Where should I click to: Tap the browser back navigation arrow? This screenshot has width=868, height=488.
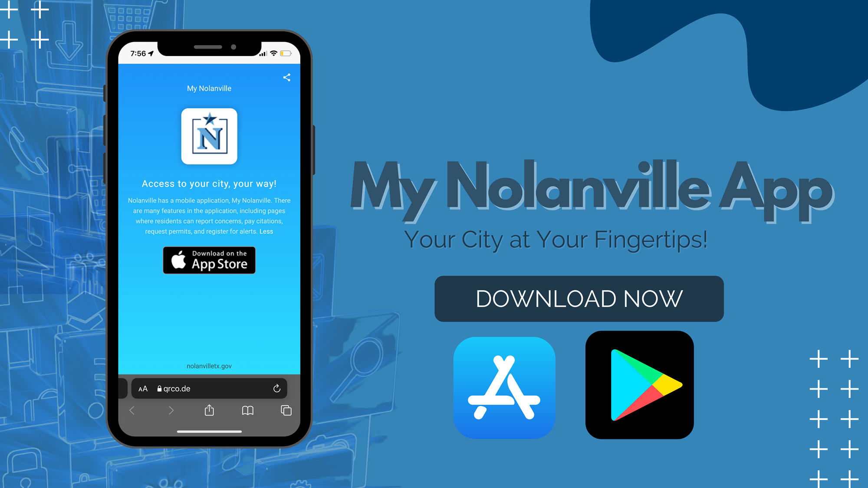click(x=132, y=411)
